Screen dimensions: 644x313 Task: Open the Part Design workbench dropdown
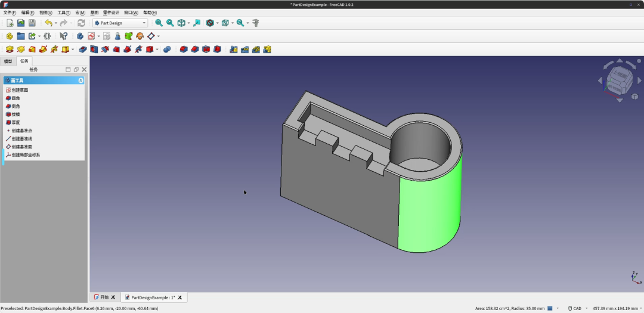click(x=120, y=23)
